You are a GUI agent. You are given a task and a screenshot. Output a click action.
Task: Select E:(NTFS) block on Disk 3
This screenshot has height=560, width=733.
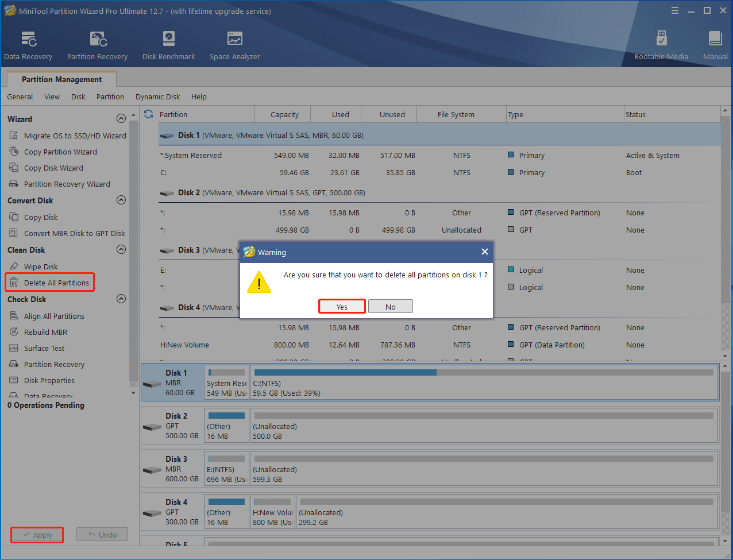[x=226, y=469]
